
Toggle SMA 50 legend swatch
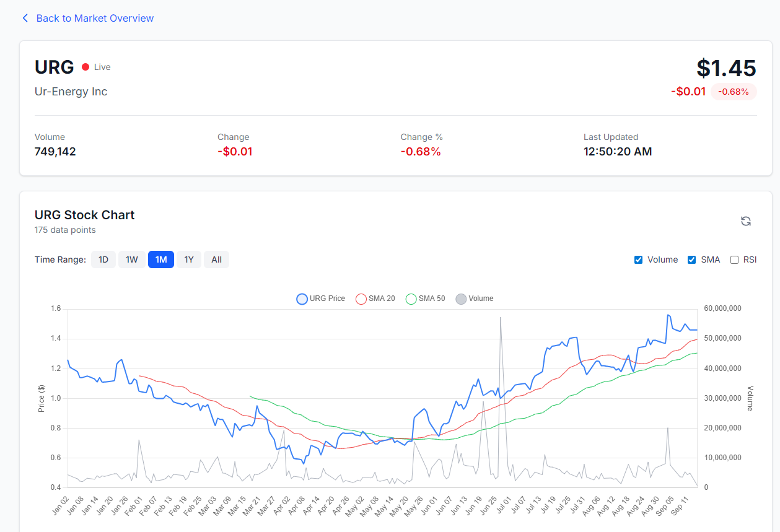click(x=411, y=299)
